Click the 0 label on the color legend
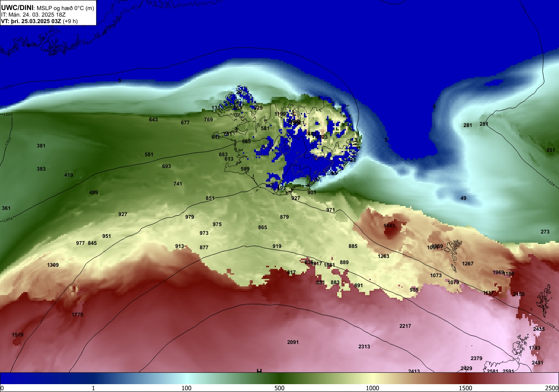Screen dimensions: 559x392 pyautogui.click(x=2, y=388)
